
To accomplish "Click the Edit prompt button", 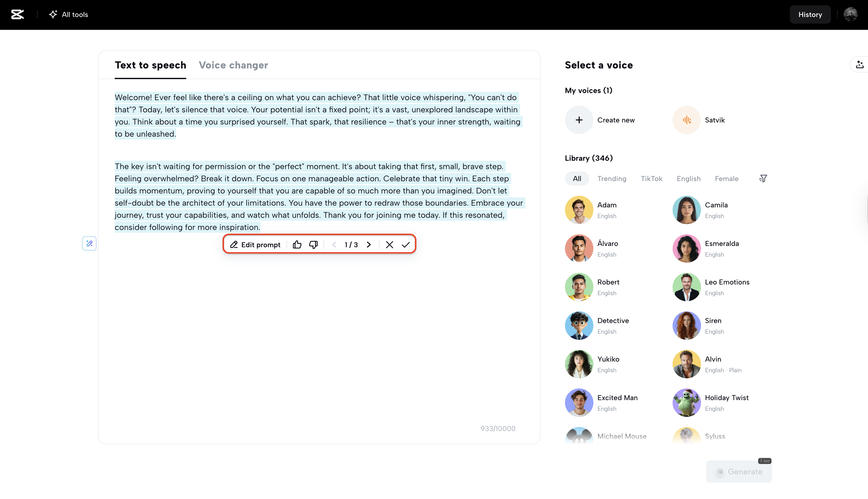I will [256, 244].
